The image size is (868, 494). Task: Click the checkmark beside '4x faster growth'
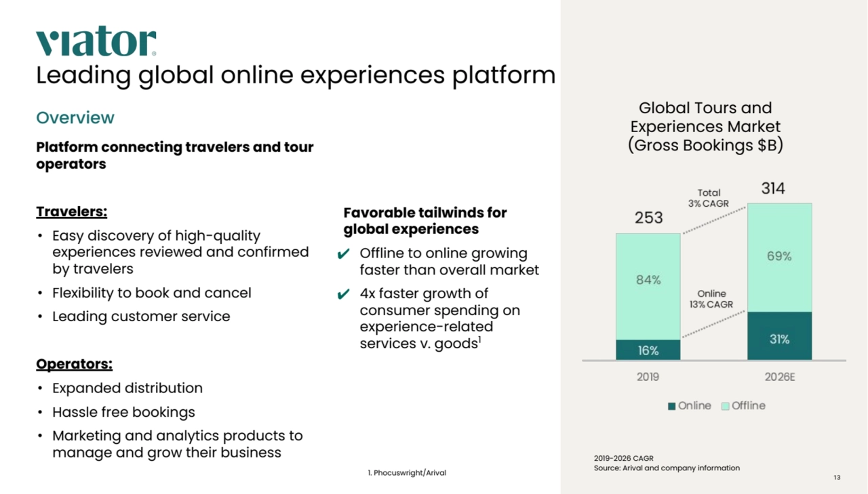(343, 294)
